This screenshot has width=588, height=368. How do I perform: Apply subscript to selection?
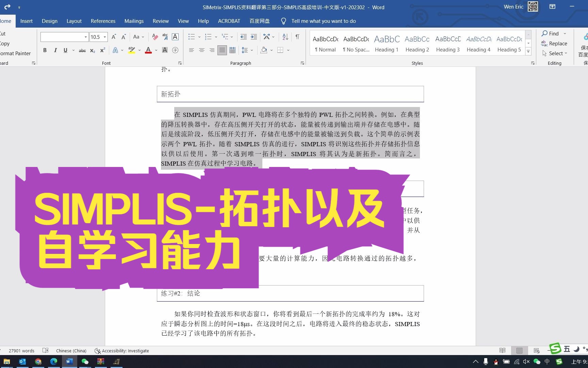point(92,50)
